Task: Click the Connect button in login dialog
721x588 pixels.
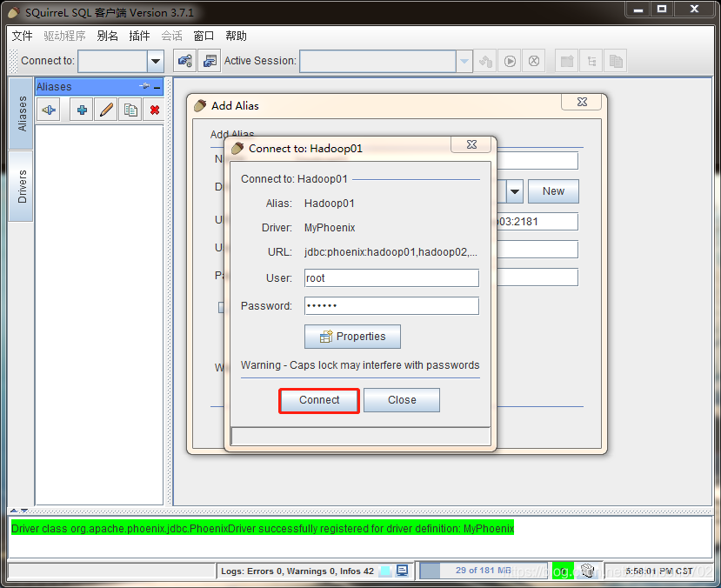Action: (319, 400)
